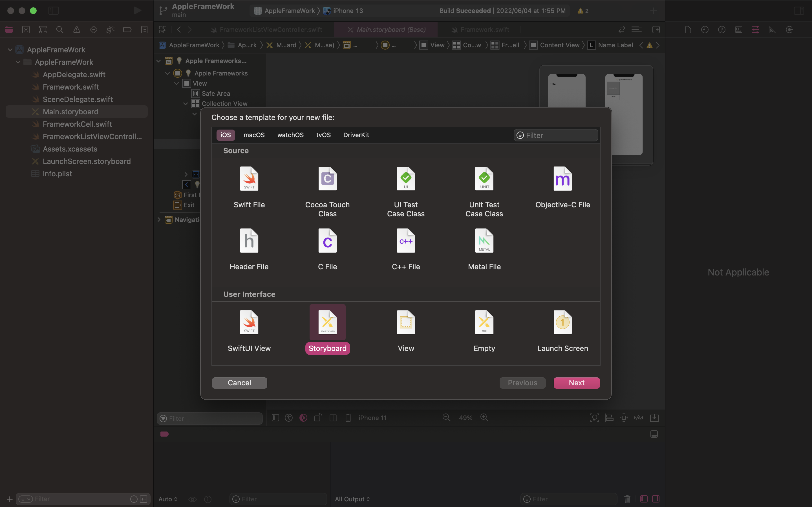This screenshot has width=812, height=507.
Task: Switch to the macOS template tab
Action: click(x=254, y=135)
